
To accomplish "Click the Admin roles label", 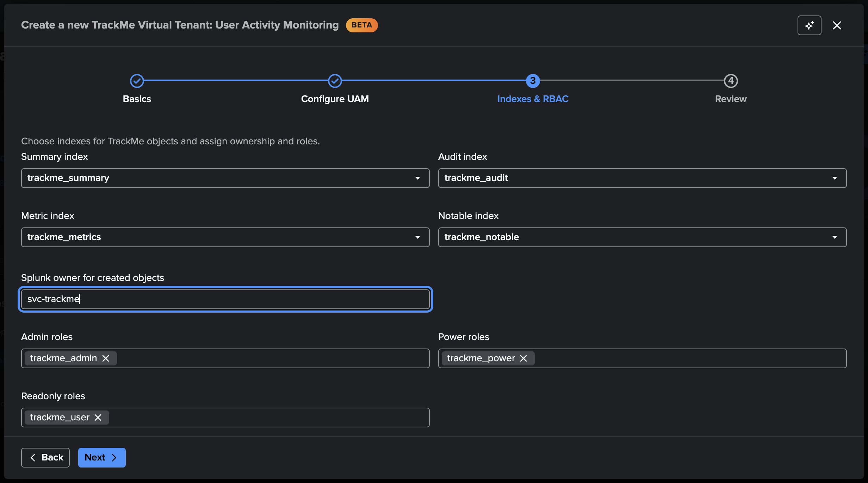I will (47, 337).
